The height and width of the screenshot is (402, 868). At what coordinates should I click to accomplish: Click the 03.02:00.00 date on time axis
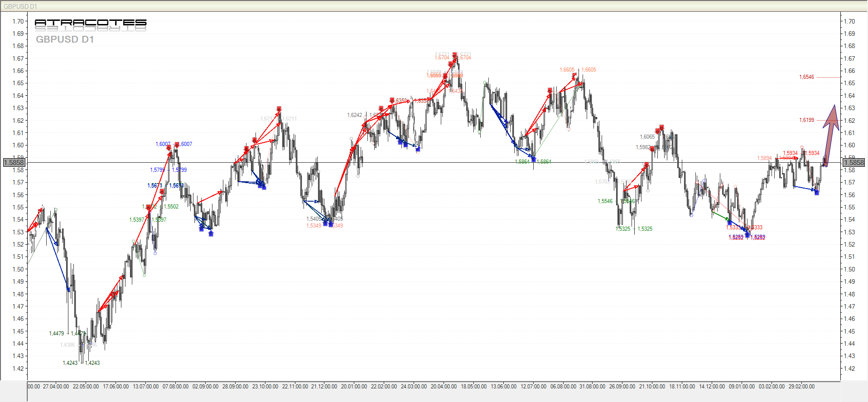pos(772,387)
